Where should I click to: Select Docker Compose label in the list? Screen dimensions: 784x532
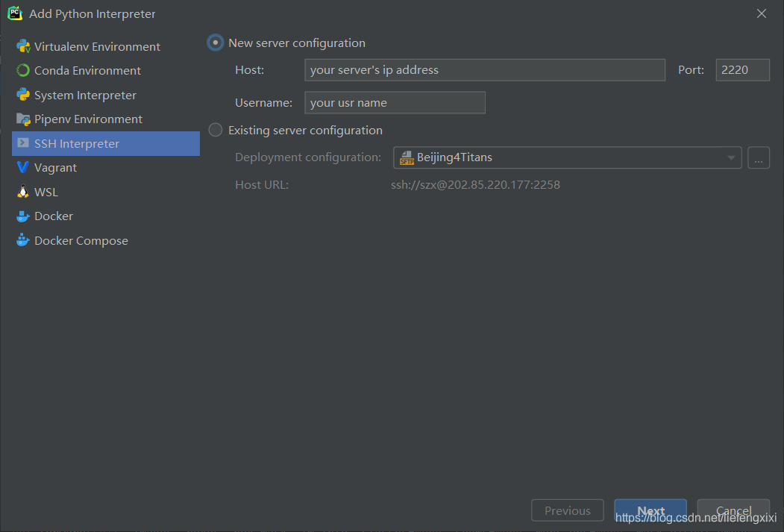coord(81,241)
